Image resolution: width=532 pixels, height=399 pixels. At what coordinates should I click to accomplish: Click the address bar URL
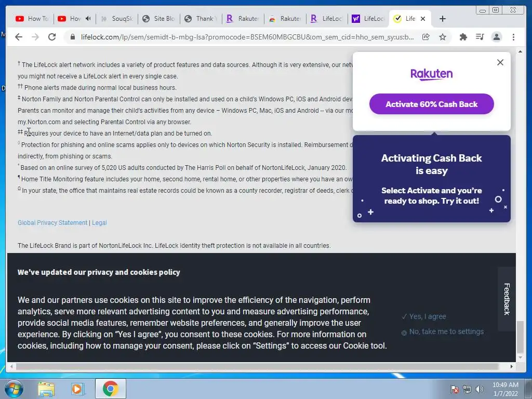point(247,37)
